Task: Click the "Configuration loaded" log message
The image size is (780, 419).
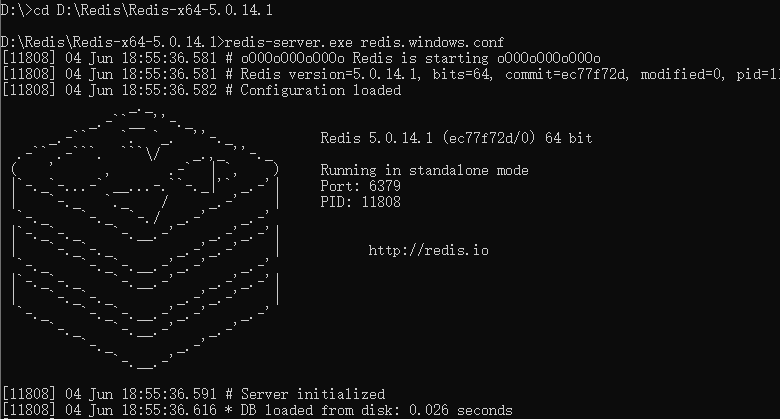Action: (320, 91)
